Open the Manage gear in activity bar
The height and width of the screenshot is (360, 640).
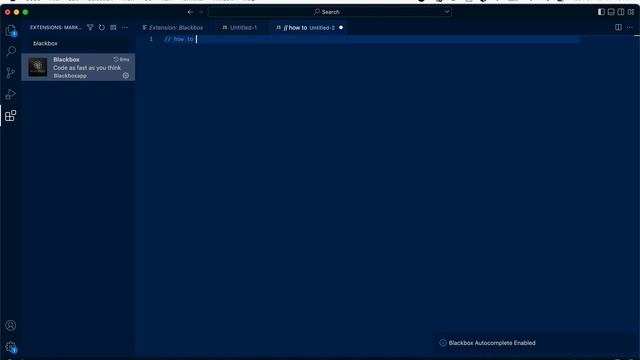tap(11, 347)
